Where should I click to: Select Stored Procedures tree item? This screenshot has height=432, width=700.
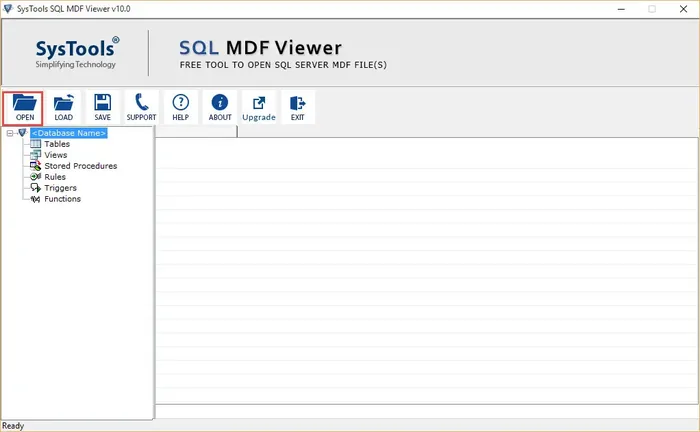point(80,166)
